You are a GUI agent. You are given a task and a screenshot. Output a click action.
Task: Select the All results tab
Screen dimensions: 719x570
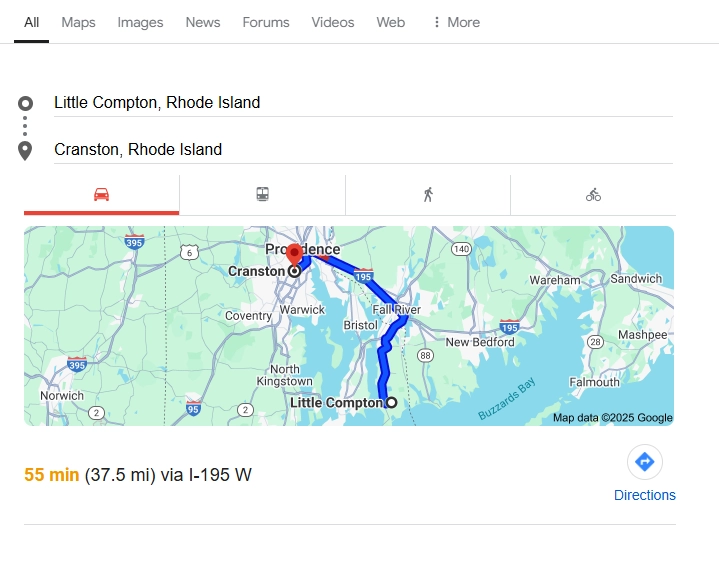point(32,22)
